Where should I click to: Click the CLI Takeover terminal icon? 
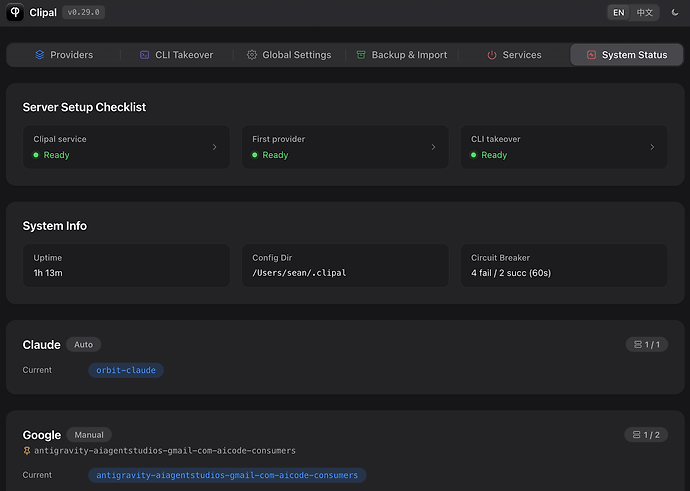tap(144, 55)
